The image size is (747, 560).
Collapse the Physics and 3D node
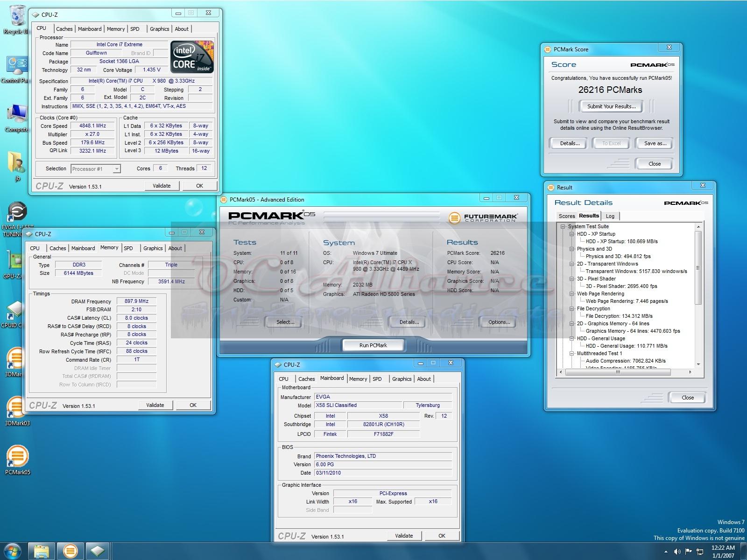pyautogui.click(x=572, y=249)
